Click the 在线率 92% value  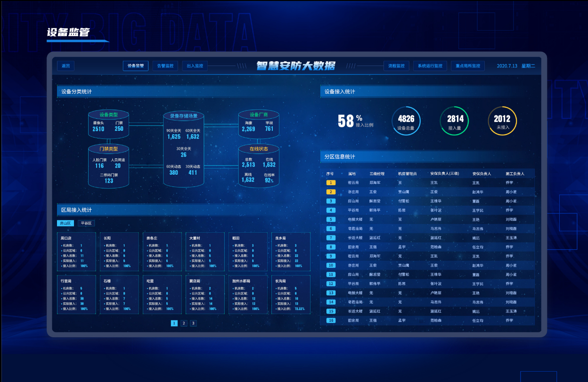(269, 180)
